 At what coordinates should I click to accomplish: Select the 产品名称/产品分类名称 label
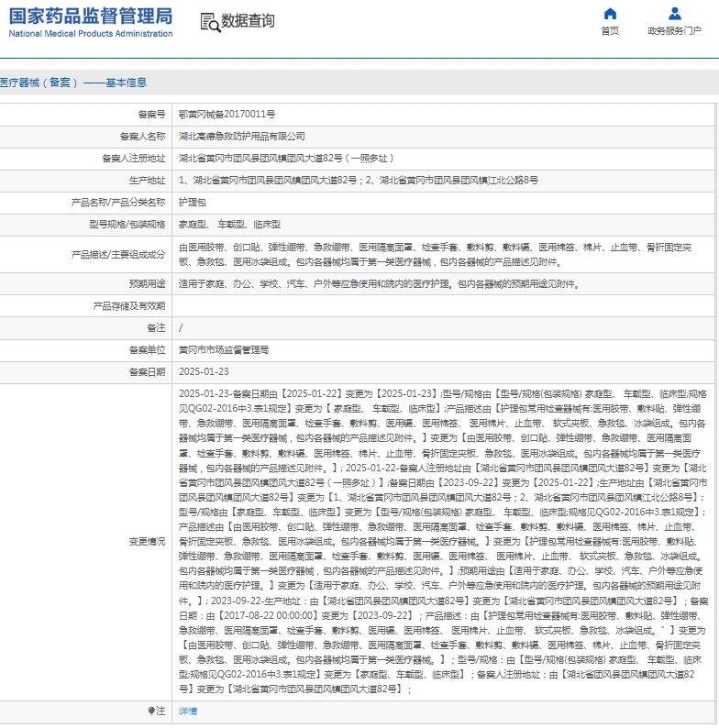click(118, 203)
